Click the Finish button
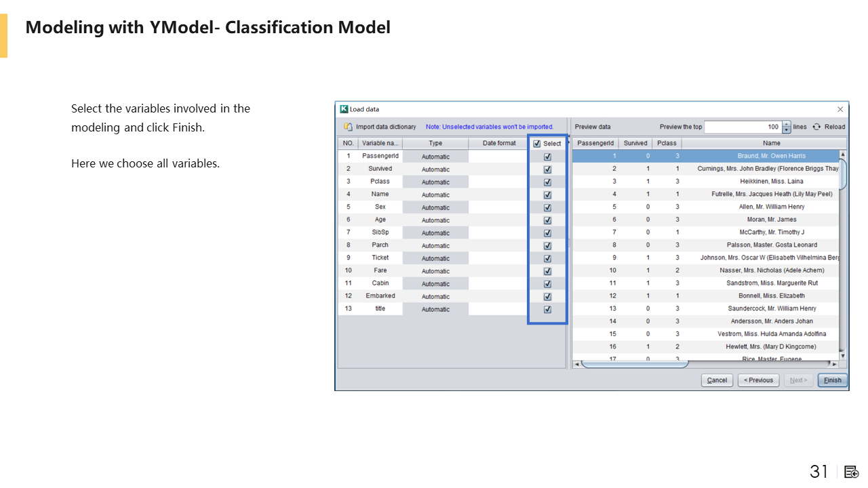 coord(832,380)
